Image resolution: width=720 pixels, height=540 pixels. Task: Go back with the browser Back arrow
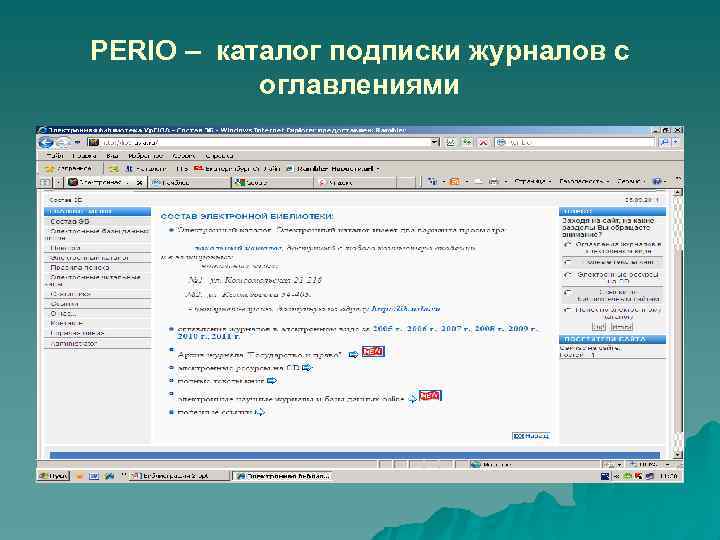pos(46,143)
